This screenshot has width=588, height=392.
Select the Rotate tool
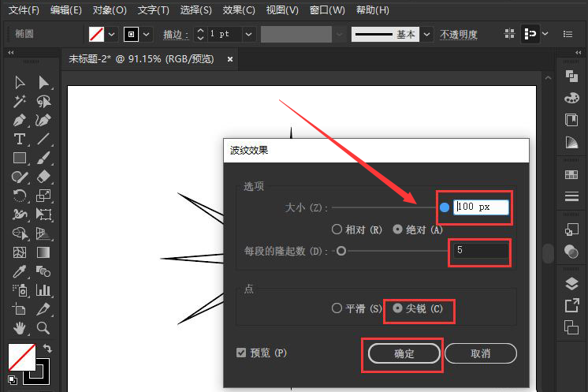tap(20, 196)
